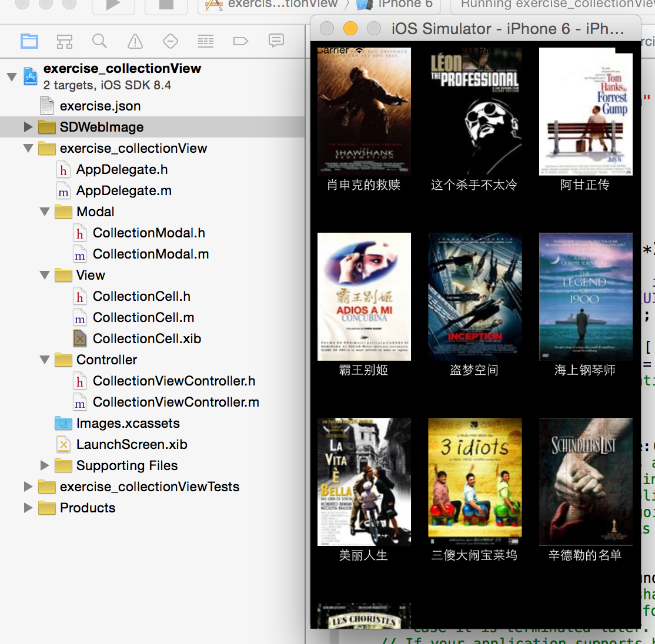
Task: Expand the SDWebImage folder
Action: click(x=28, y=127)
